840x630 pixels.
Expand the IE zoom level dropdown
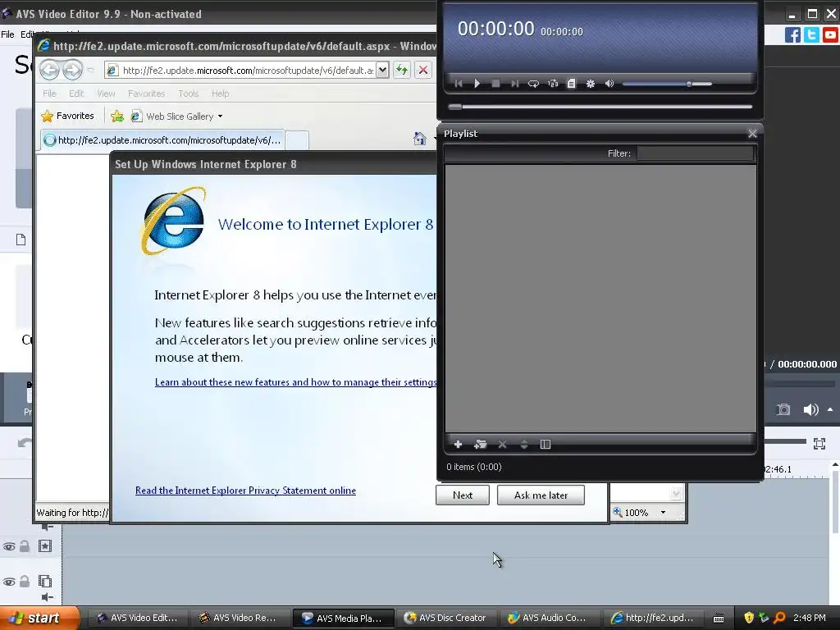[663, 513]
